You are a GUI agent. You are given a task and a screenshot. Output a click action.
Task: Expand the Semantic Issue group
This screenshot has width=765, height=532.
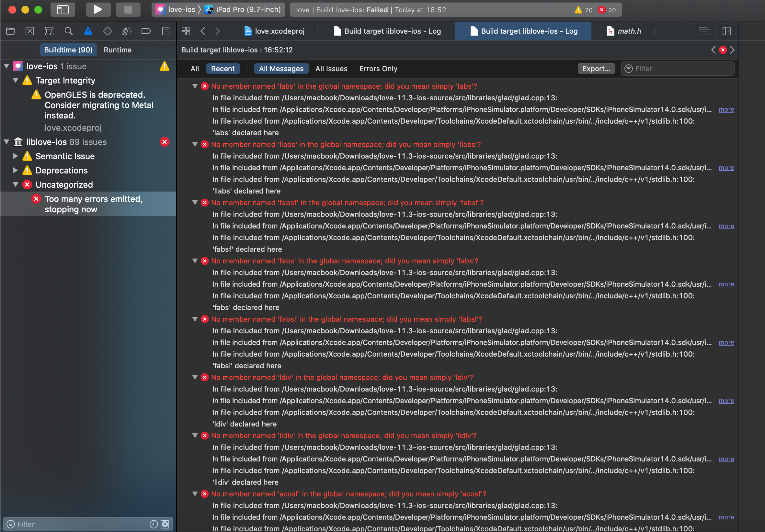15,156
